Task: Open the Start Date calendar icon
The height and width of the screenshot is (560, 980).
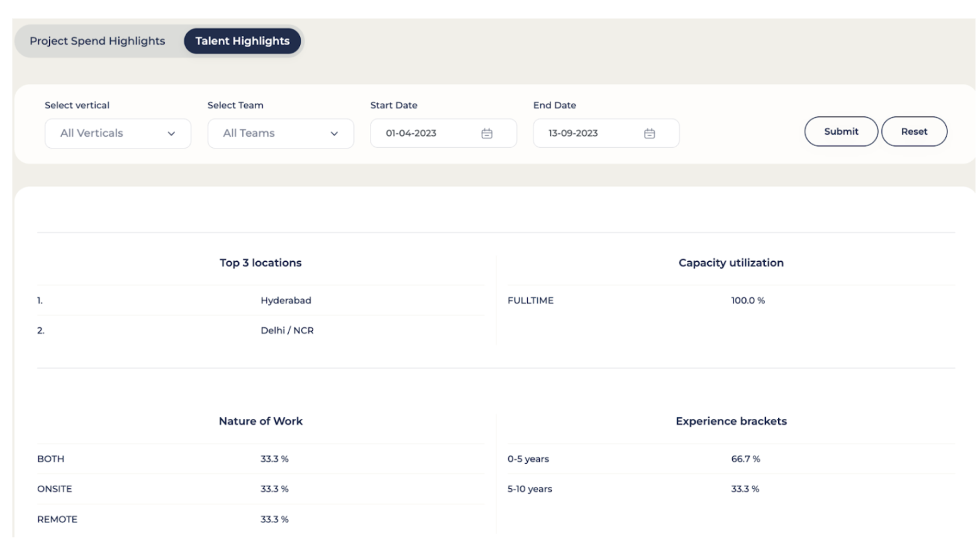Action: (487, 133)
